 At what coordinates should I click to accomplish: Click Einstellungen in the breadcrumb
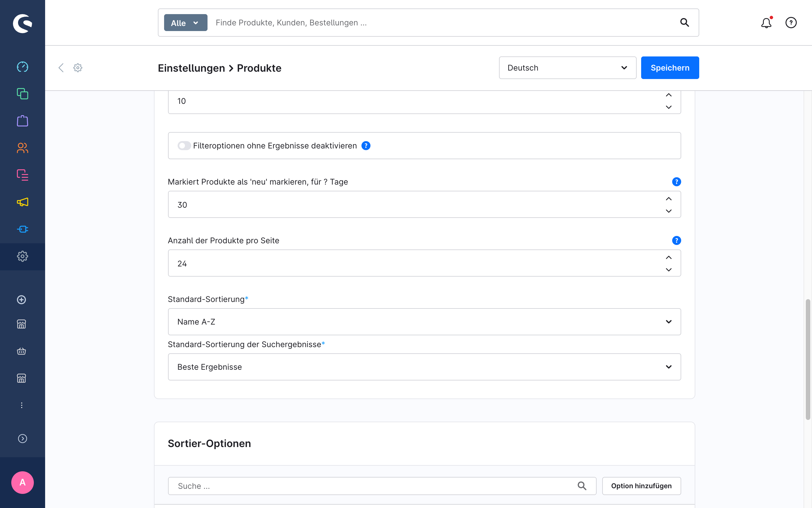click(191, 68)
